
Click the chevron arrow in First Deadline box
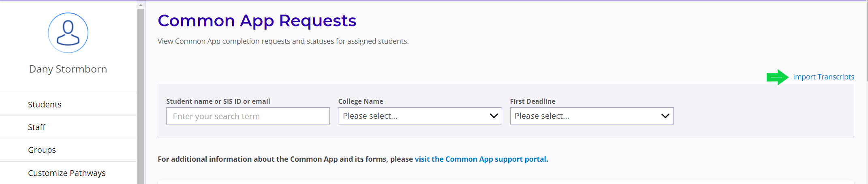click(665, 116)
